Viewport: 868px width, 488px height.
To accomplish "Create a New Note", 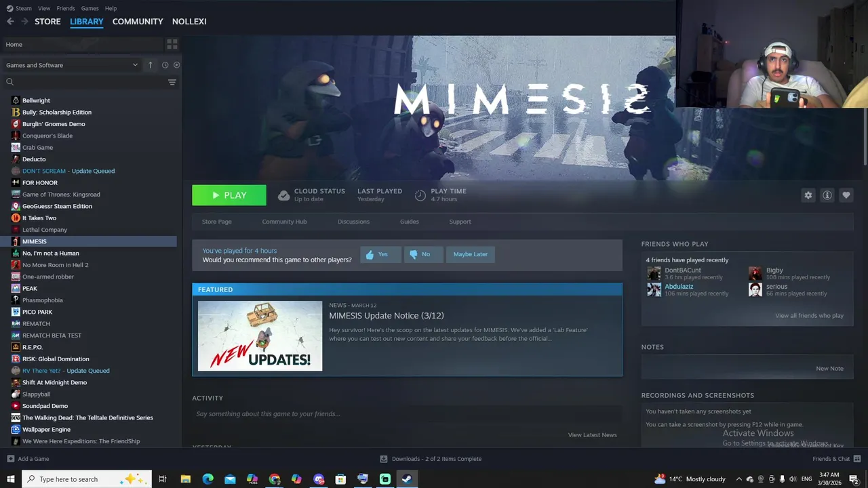I will click(829, 369).
